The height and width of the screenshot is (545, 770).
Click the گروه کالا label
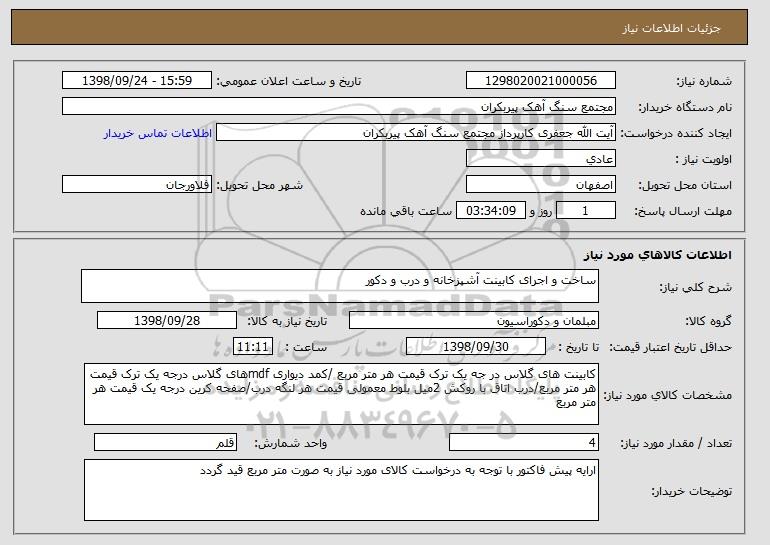(709, 321)
